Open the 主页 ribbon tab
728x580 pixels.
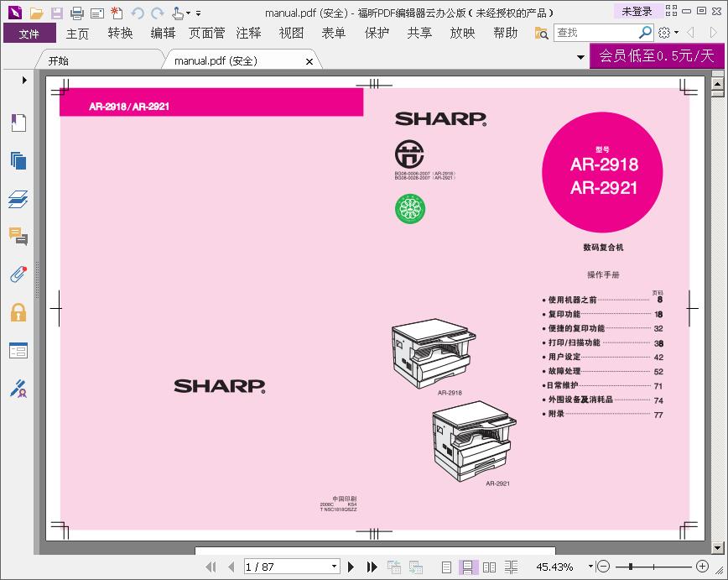click(77, 34)
